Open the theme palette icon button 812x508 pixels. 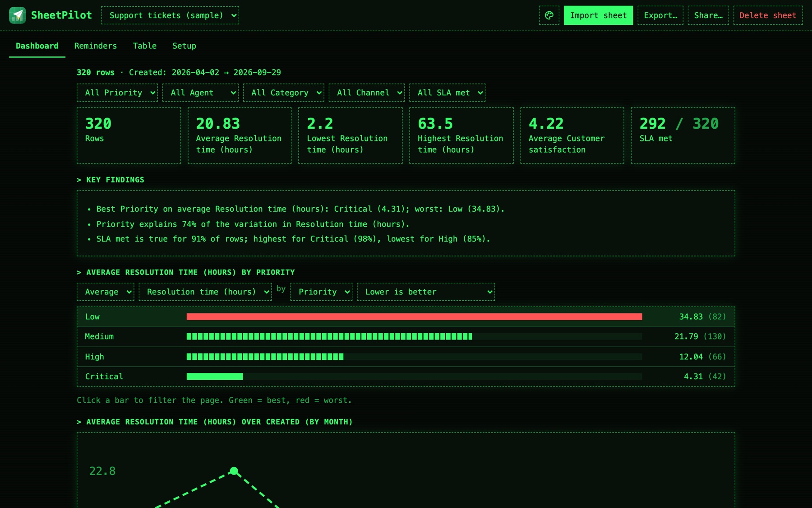tap(549, 15)
